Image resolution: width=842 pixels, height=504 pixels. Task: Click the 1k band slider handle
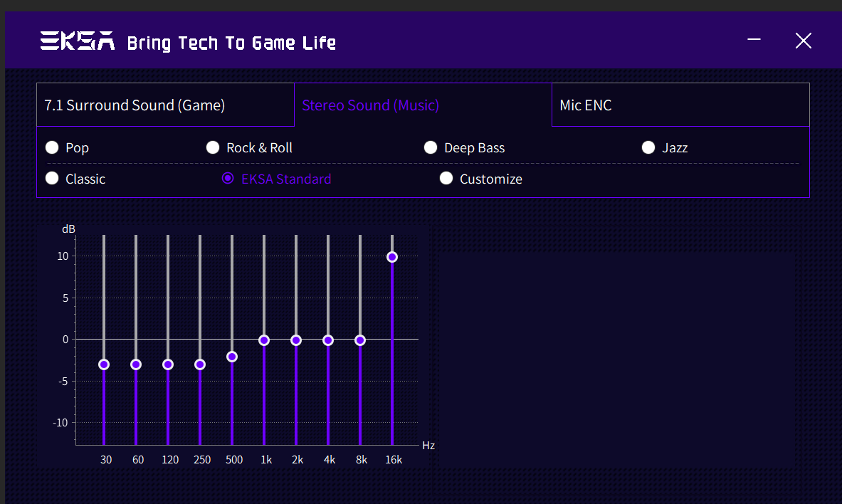pyautogui.click(x=264, y=340)
